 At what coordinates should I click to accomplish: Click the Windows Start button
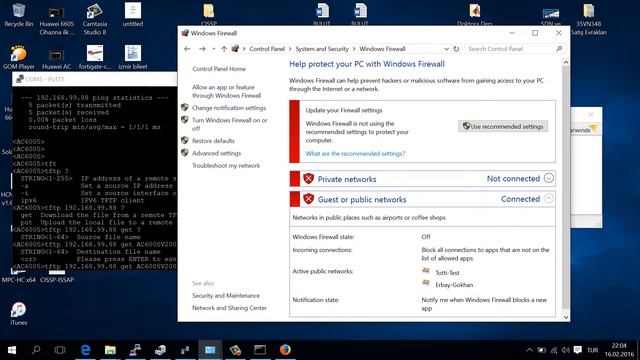(x=12, y=350)
